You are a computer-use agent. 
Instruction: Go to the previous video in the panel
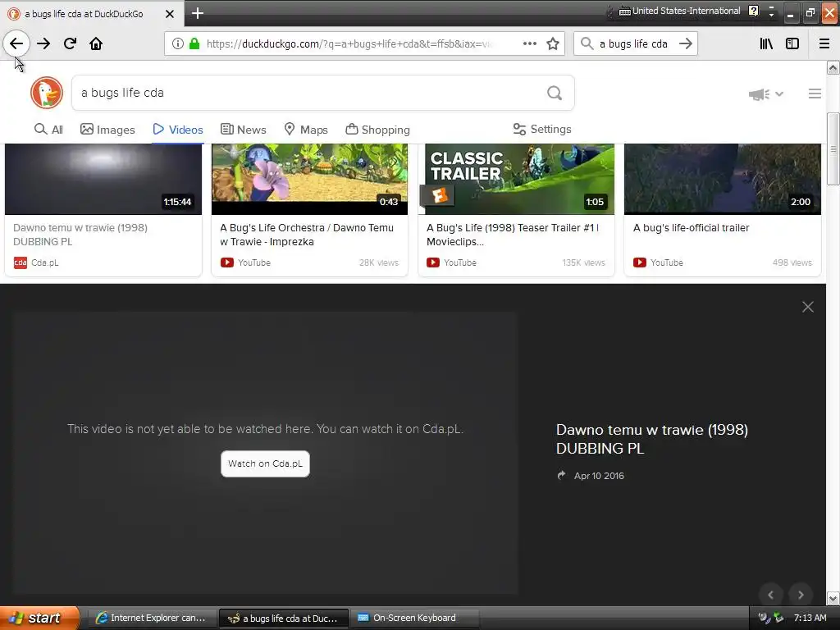click(771, 594)
